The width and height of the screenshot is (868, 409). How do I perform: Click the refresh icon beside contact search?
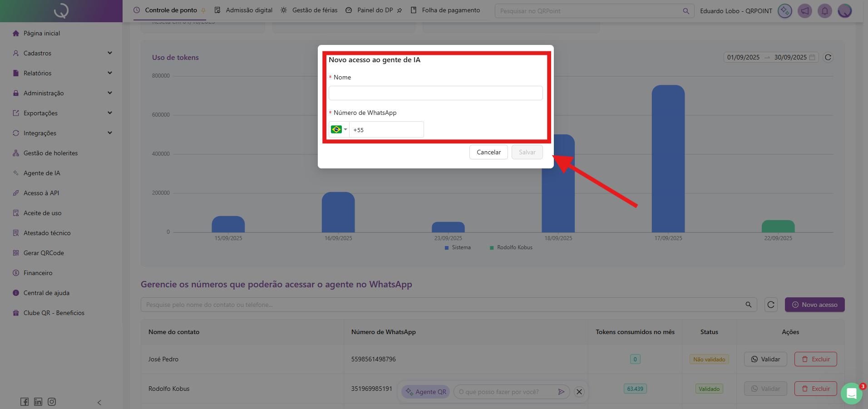[x=771, y=305]
